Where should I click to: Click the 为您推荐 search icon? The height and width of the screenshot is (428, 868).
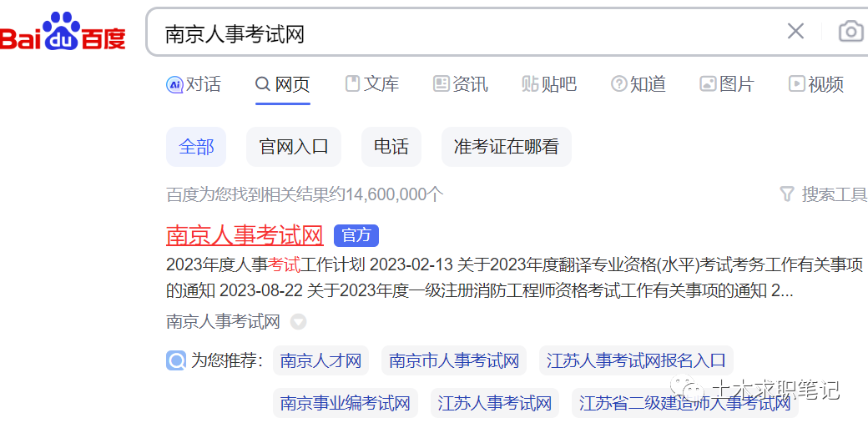pyautogui.click(x=175, y=361)
